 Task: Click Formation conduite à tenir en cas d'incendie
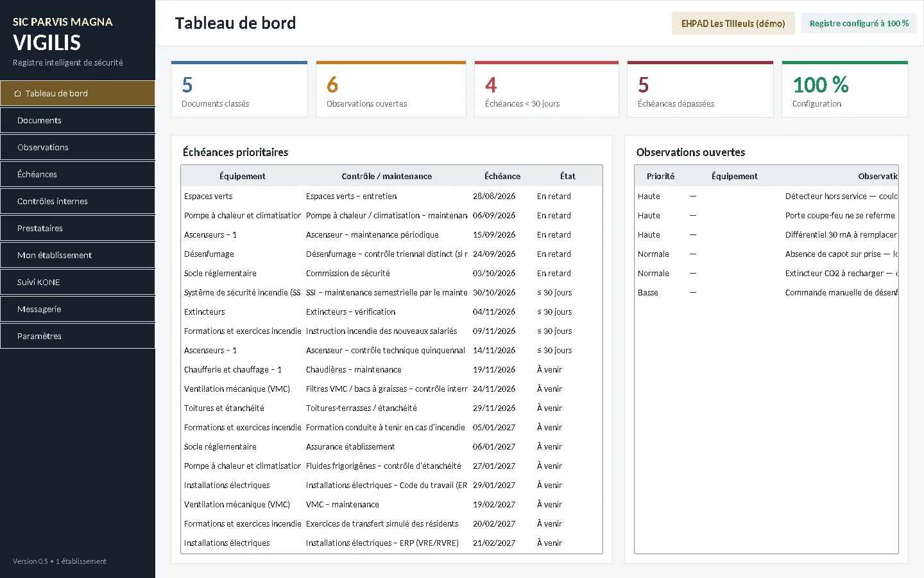[x=385, y=427]
